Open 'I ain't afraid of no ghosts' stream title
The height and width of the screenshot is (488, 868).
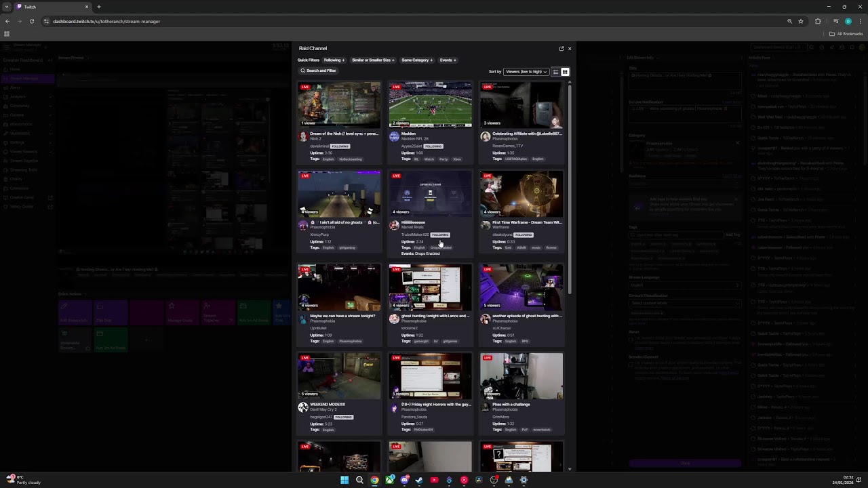point(344,222)
